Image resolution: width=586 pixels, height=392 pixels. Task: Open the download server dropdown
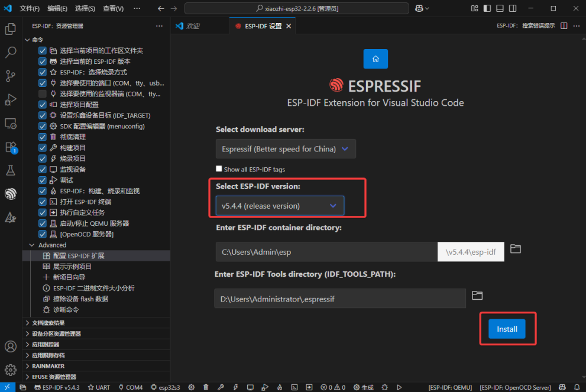tap(286, 149)
